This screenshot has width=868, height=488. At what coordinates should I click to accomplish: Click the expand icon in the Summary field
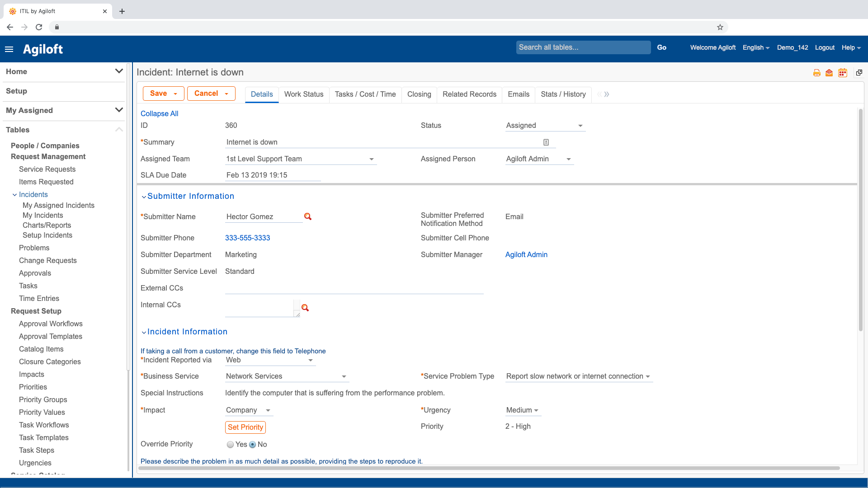point(546,142)
